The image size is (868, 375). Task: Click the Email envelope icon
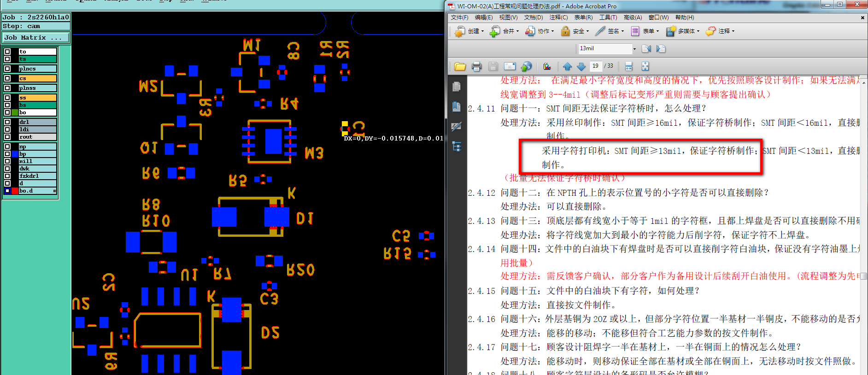510,66
